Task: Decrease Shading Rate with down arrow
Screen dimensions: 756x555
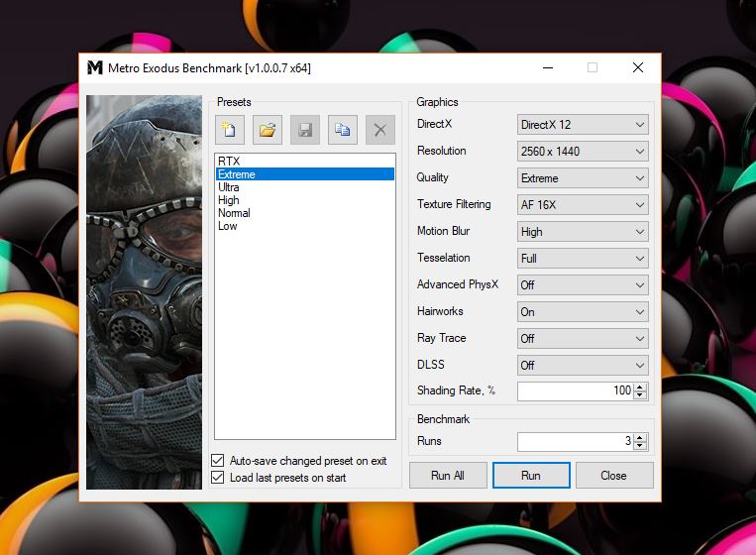Action: 640,394
